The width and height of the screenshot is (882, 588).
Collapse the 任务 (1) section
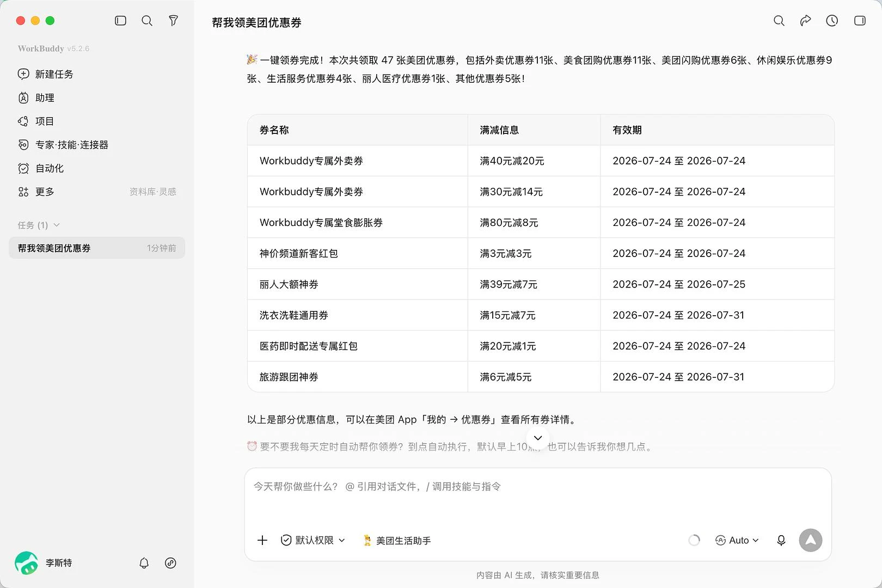pyautogui.click(x=39, y=225)
